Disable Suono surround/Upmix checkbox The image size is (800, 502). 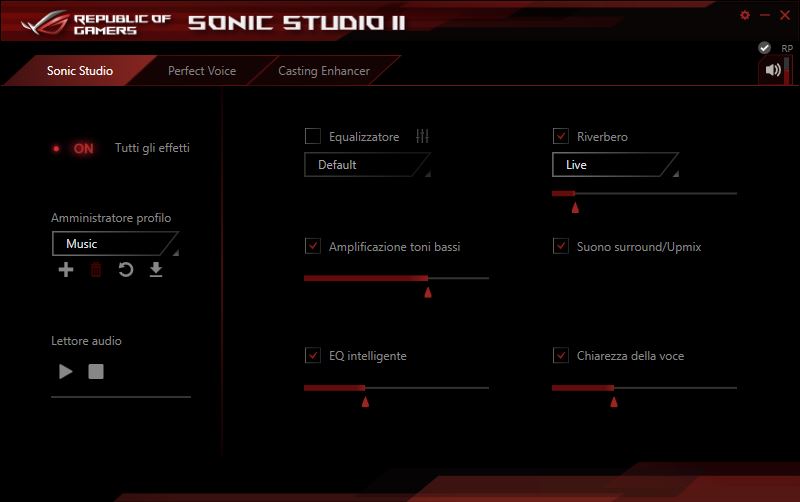pos(560,246)
